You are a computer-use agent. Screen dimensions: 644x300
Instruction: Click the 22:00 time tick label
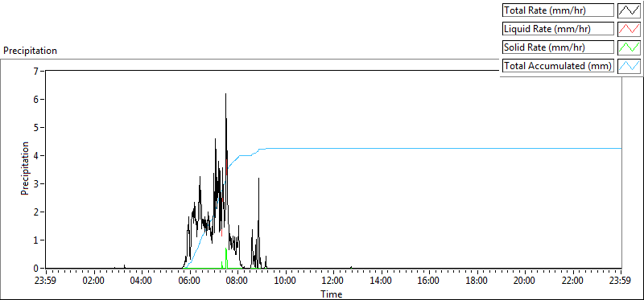click(x=573, y=282)
